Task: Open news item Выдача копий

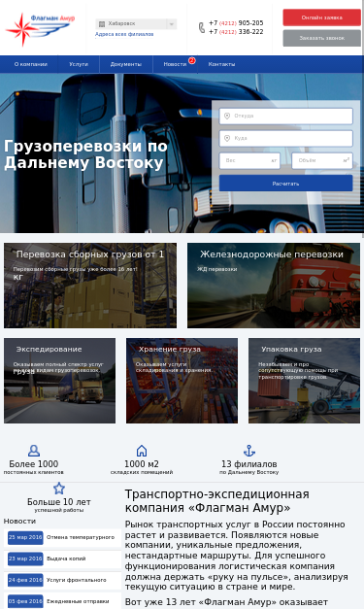Action: 66,558
